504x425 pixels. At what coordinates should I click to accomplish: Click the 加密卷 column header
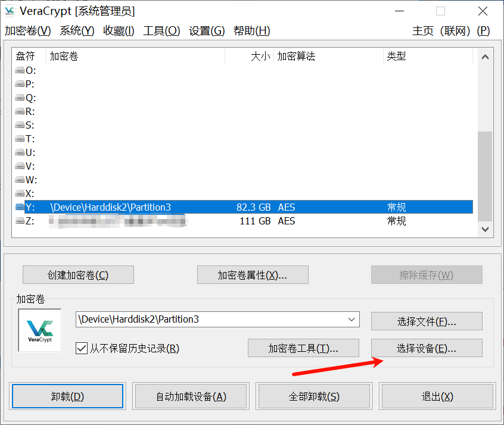(x=135, y=56)
